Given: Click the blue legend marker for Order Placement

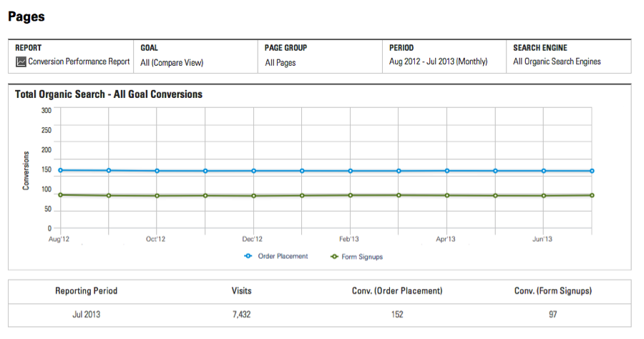Looking at the screenshot, I should point(248,256).
